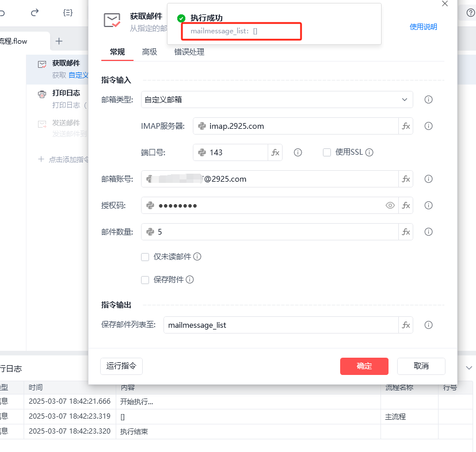Image resolution: width=476 pixels, height=452 pixels.
Task: Click the 执行成功 notification text
Action: pyautogui.click(x=207, y=18)
